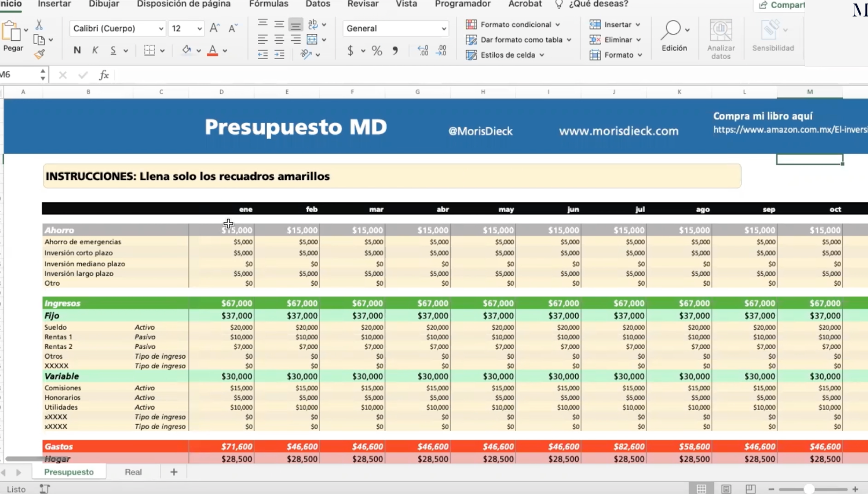The width and height of the screenshot is (868, 494).
Task: Open Analizar datos tool
Action: coord(720,39)
